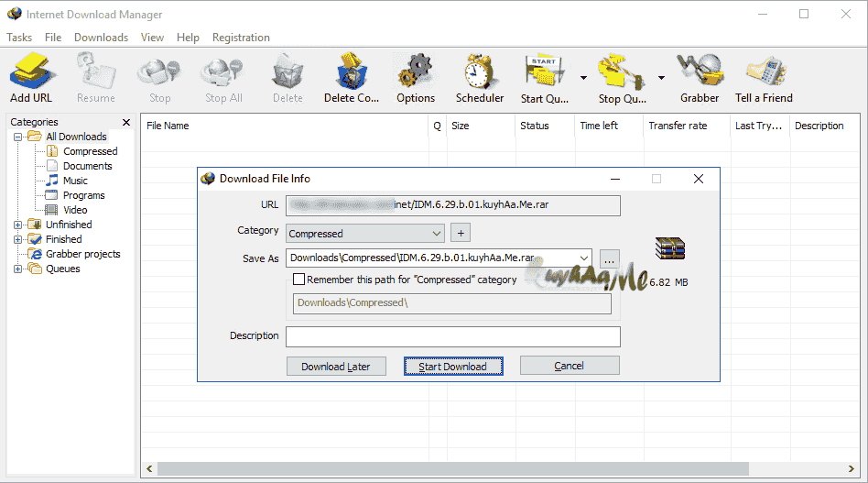Select Queues in the category tree
868x483 pixels.
point(62,269)
